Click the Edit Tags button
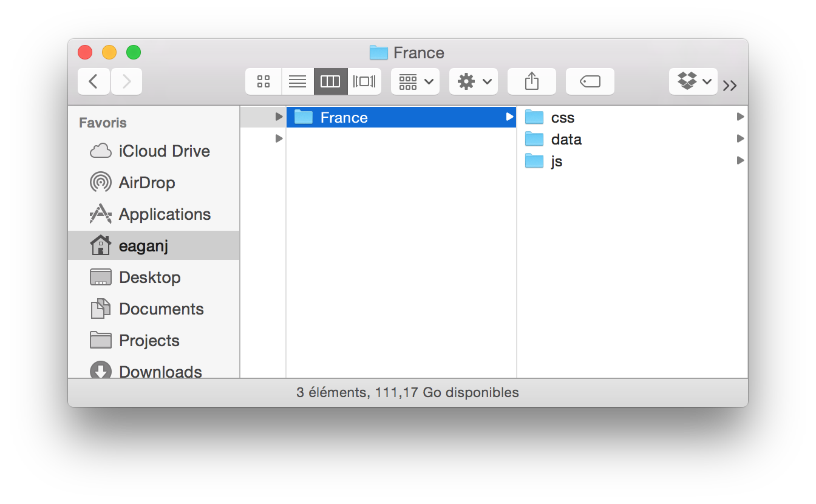This screenshot has width=816, height=504. 590,81
